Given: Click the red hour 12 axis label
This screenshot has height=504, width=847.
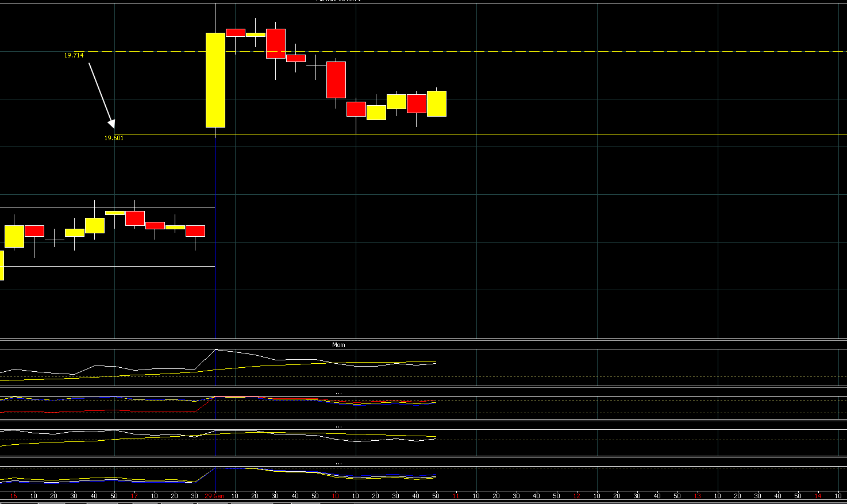Looking at the screenshot, I should pos(577,496).
